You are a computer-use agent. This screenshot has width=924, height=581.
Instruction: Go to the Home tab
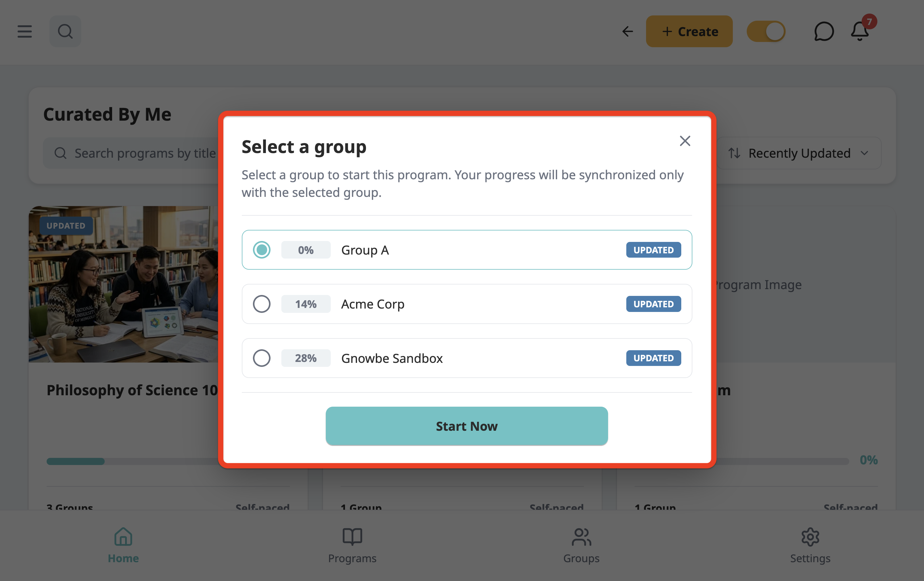pos(123,546)
